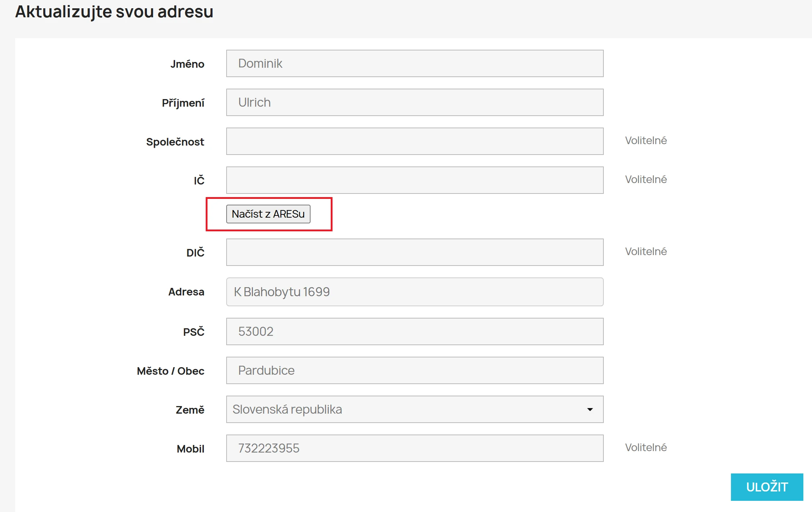812x512 pixels.
Task: Click the Jméno field containing Dominik
Action: click(x=415, y=63)
